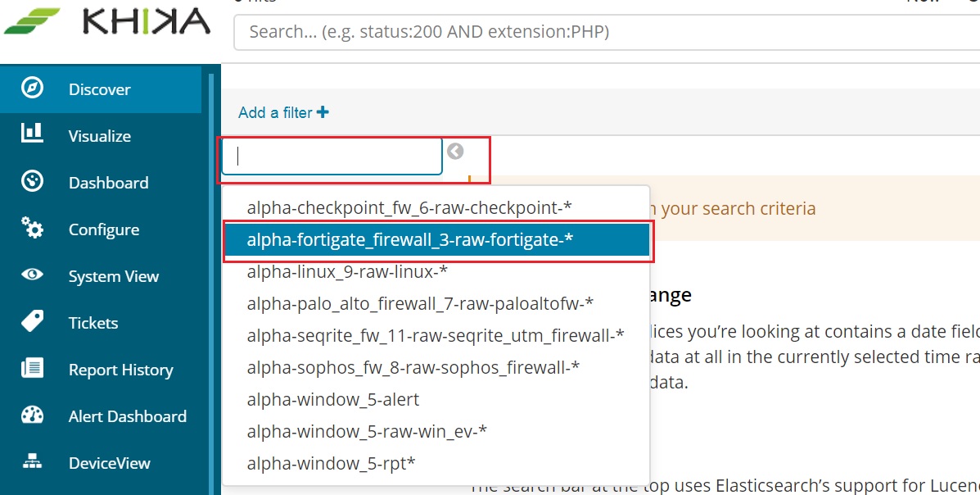Open Configure using the gears icon
Viewport: 980px width, 495px height.
33,228
